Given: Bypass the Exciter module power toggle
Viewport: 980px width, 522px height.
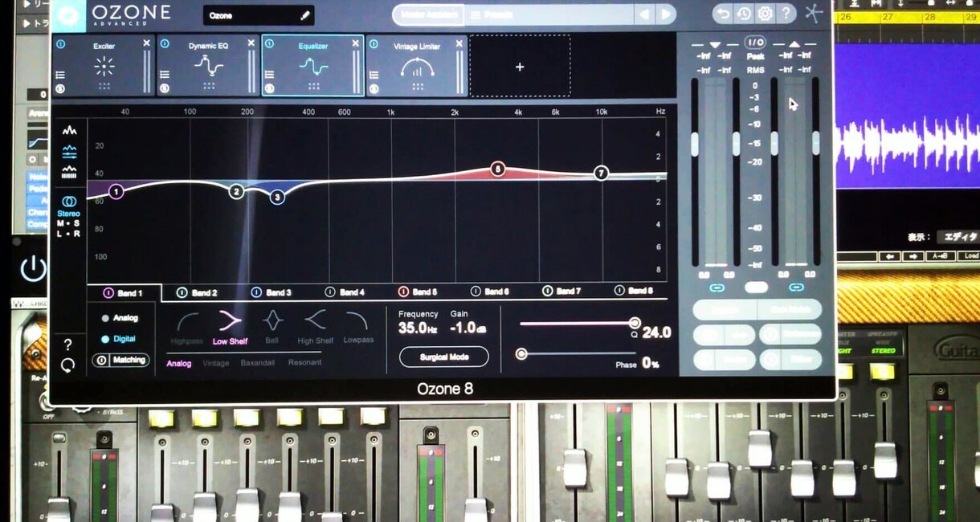Looking at the screenshot, I should (60, 44).
